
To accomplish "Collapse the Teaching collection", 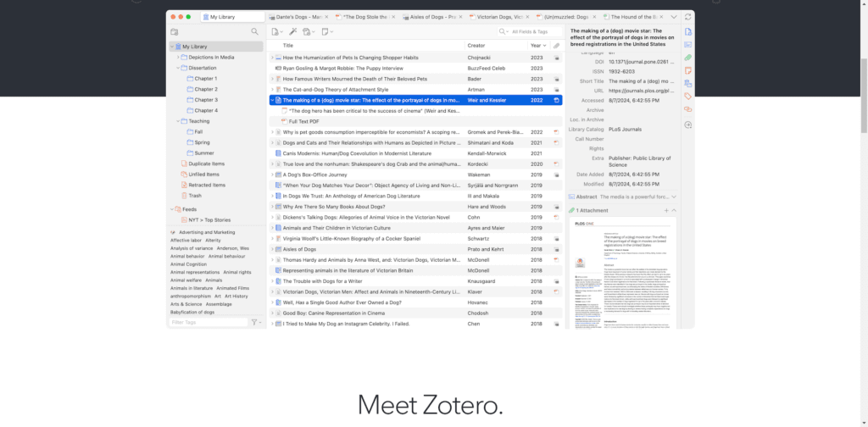I will pos(178,121).
